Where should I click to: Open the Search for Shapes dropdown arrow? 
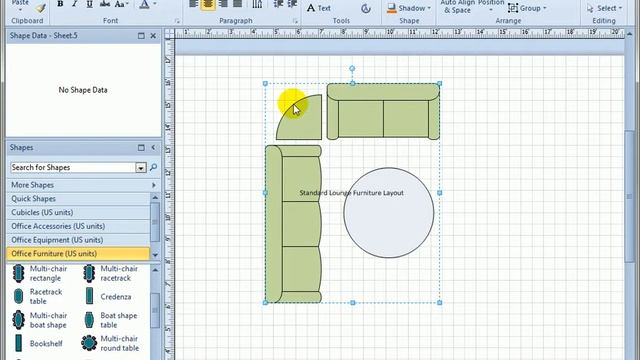(x=141, y=168)
